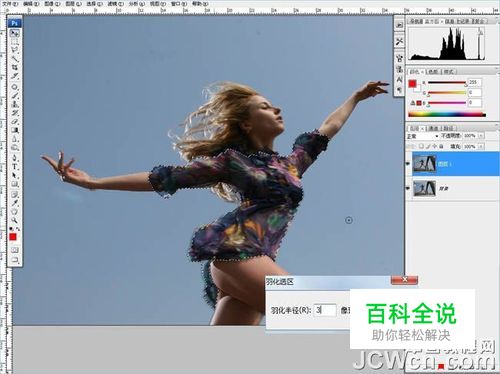Open the 窗口 menu

pos(179,4)
